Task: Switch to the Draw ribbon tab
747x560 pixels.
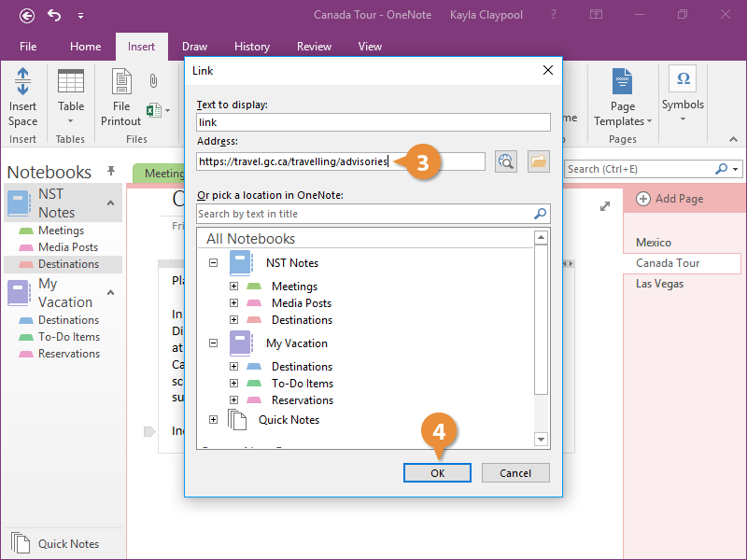Action: point(194,47)
